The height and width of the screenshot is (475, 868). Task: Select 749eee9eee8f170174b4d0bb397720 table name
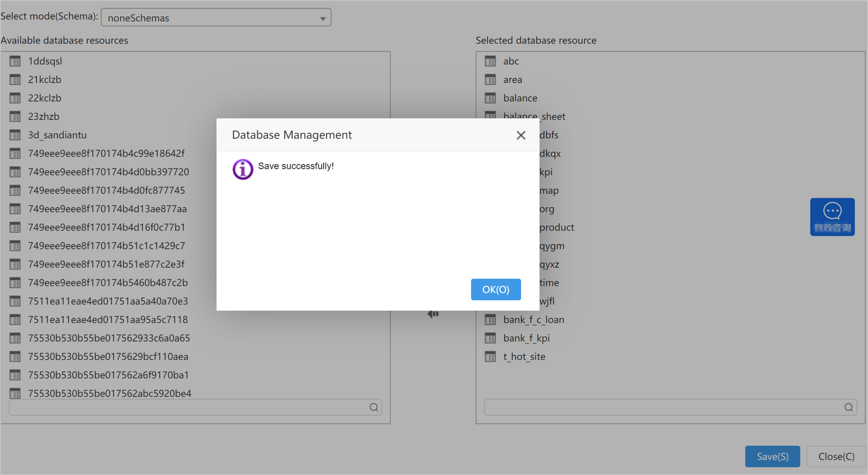click(x=108, y=172)
